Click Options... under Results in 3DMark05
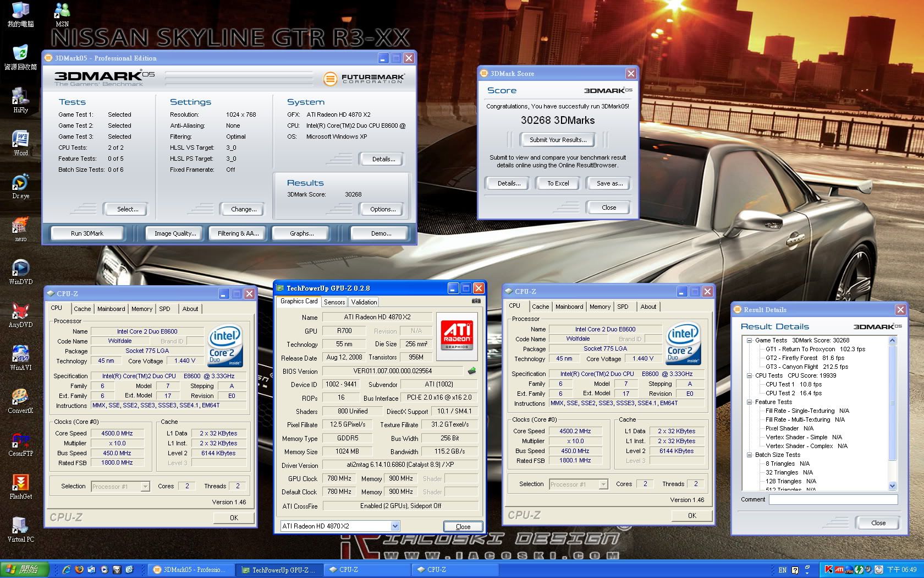Screen dimensions: 924x578 coord(383,209)
